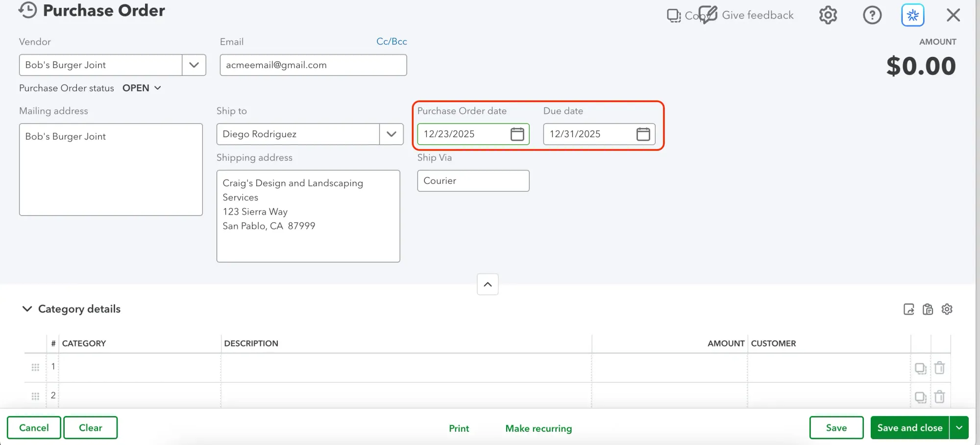Open the Vendor dropdown arrow
This screenshot has height=445, width=980.
pos(194,65)
